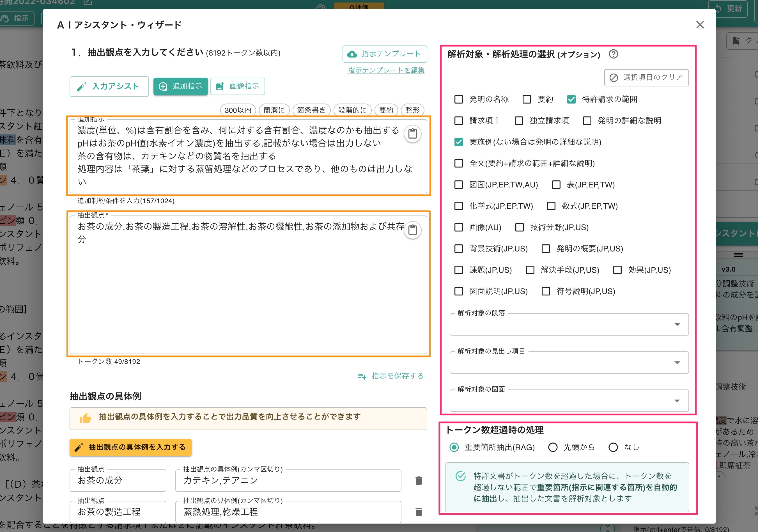
Task: Click 選択項目のクリア button
Action: tap(646, 77)
